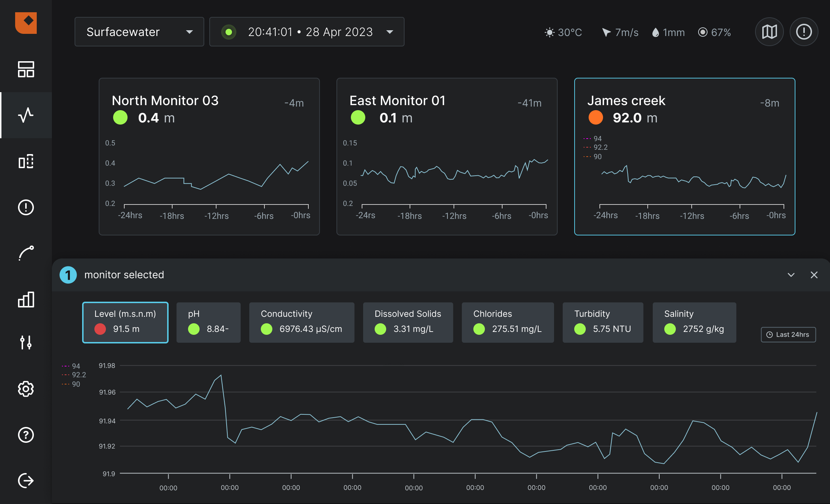This screenshot has width=830, height=504.
Task: Click the Last 24hrs button
Action: tap(788, 334)
